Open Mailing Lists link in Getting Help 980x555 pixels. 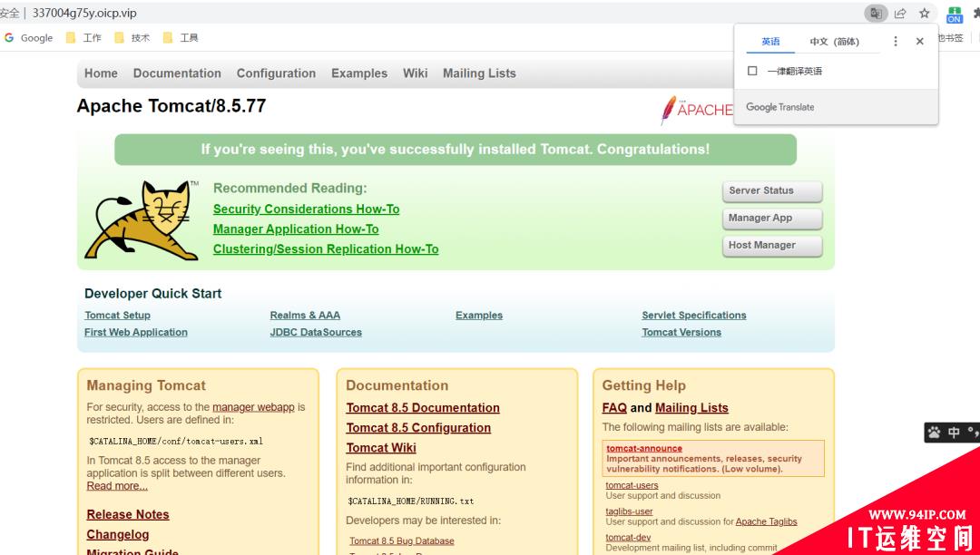click(x=691, y=408)
